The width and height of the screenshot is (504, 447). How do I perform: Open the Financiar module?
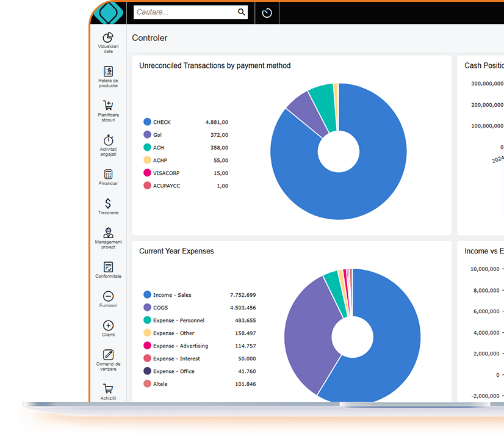click(x=108, y=175)
